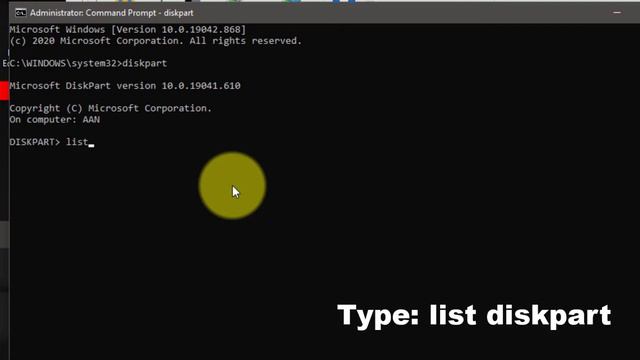This screenshot has width=640, height=360.
Task: Click the 'Administrator: Command Prompt - diskpart' title
Action: click(x=111, y=13)
